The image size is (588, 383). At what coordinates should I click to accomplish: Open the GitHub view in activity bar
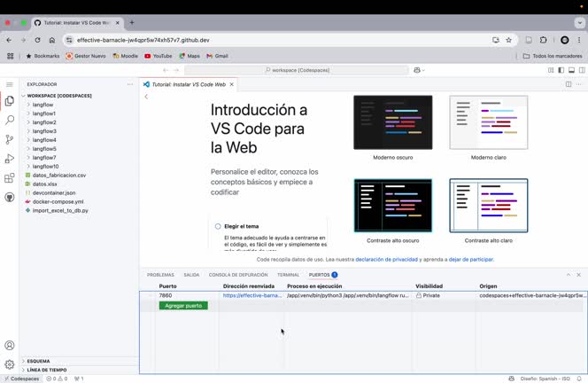pos(10,197)
